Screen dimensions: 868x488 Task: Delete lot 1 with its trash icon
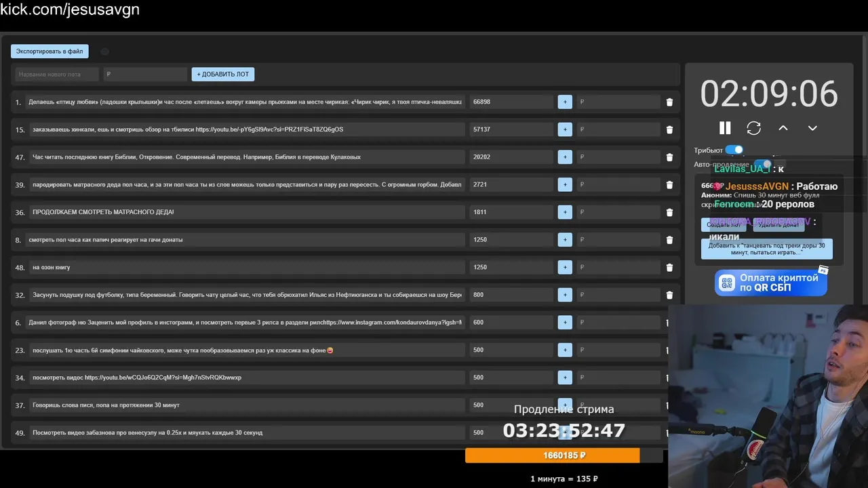click(x=670, y=102)
